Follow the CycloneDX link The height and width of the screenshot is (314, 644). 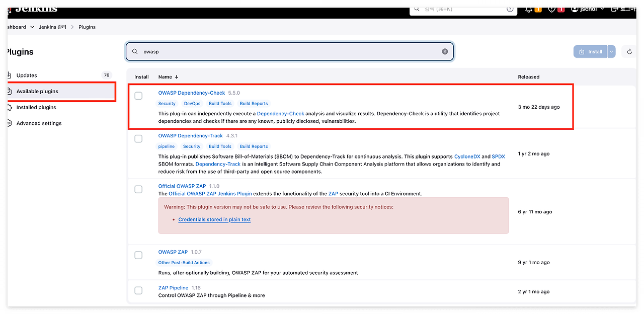pyautogui.click(x=467, y=156)
